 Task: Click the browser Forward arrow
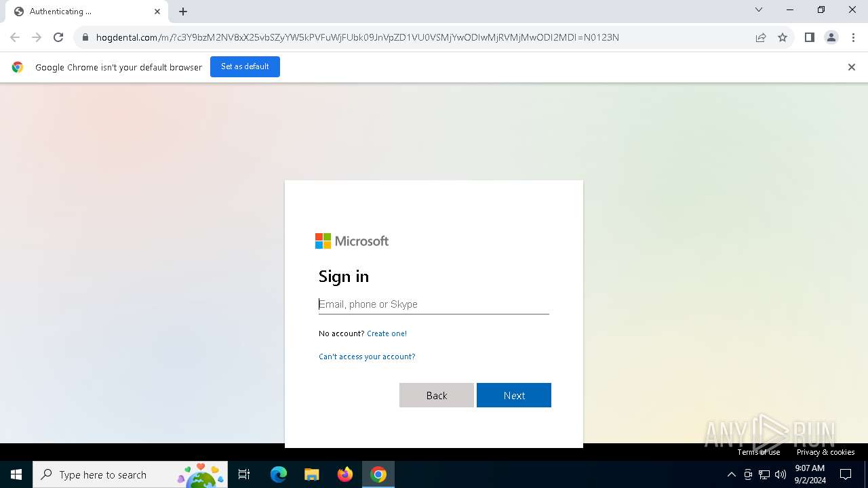tap(37, 37)
